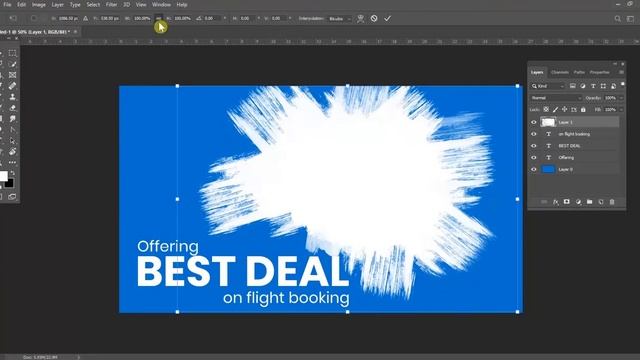
Task: Click the black background color swatch
Action: [x=9, y=183]
